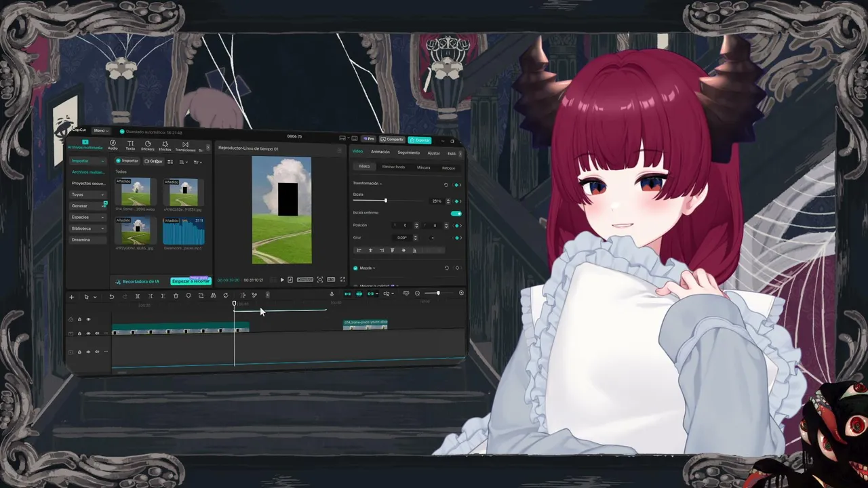This screenshot has height=488, width=868.
Task: Switch to the Seguimiento tab
Action: click(x=409, y=152)
